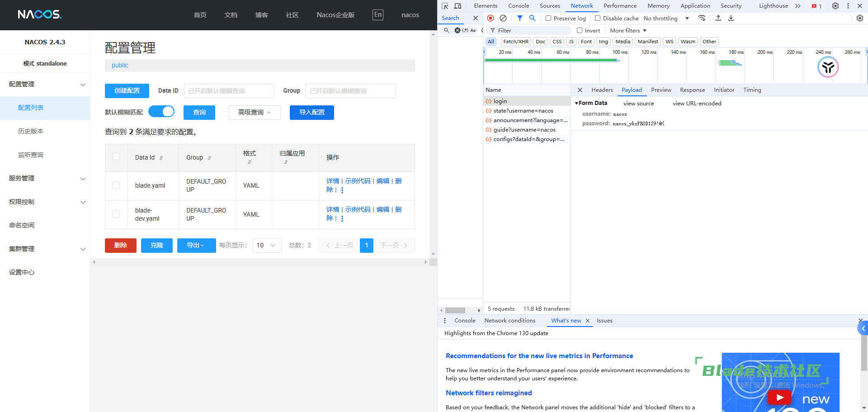Click the 创建配置 button

[127, 90]
